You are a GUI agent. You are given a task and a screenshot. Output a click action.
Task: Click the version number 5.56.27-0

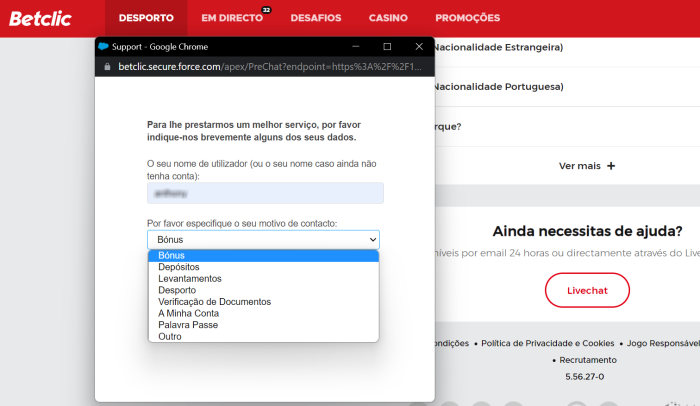(x=585, y=377)
